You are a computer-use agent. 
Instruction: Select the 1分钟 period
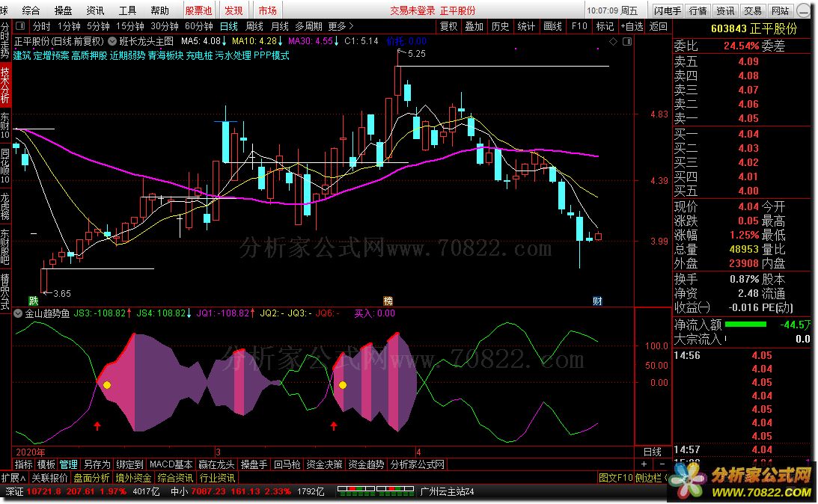click(69, 26)
